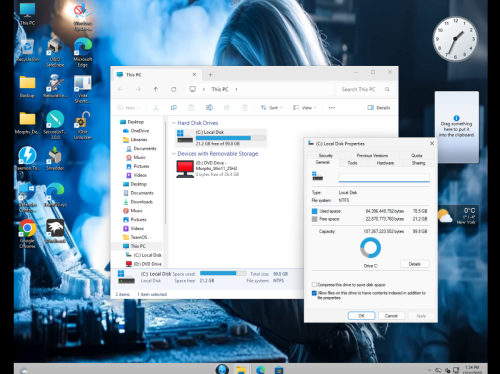Launch Microsoft Edge from the desktop
The width and height of the screenshot is (500, 374).
[83, 52]
